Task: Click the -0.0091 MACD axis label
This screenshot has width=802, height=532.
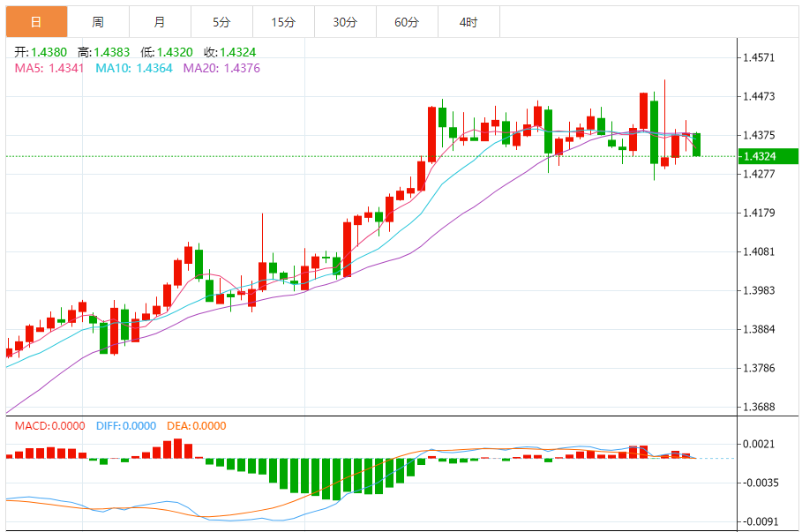Action: [759, 521]
